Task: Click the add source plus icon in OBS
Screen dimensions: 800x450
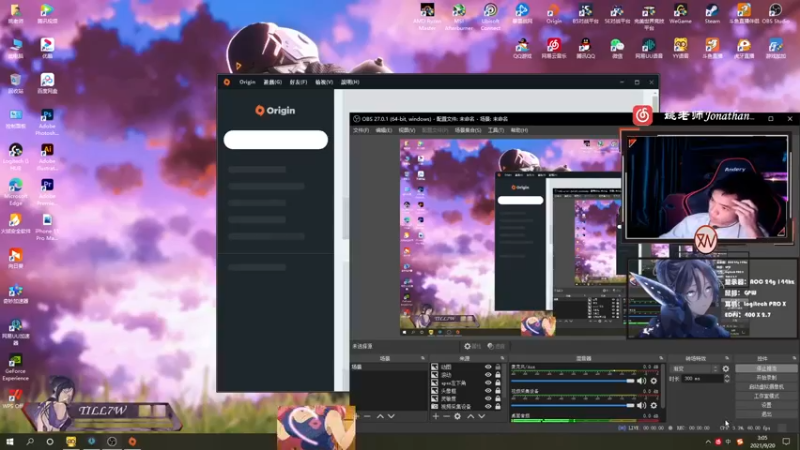Action: 436,416
